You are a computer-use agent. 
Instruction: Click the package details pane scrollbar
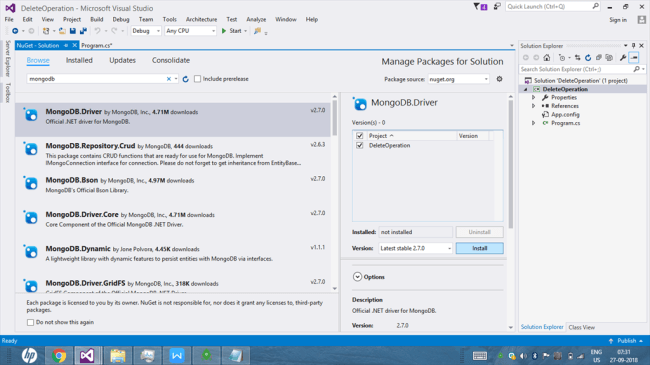coord(511,164)
